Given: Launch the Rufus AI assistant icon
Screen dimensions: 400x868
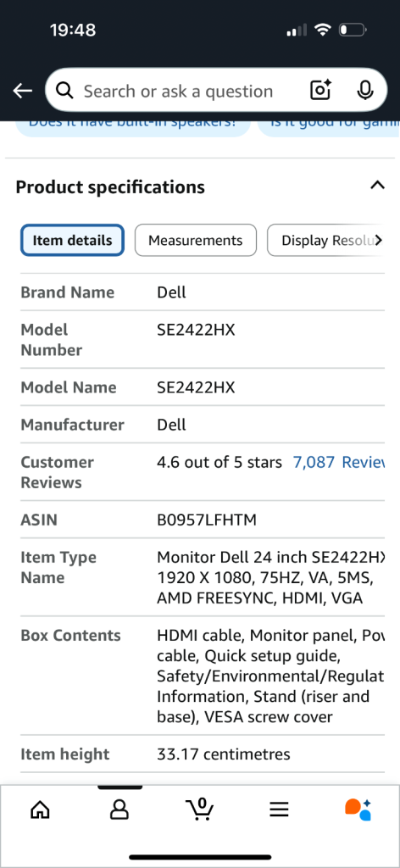Looking at the screenshot, I should tap(358, 810).
